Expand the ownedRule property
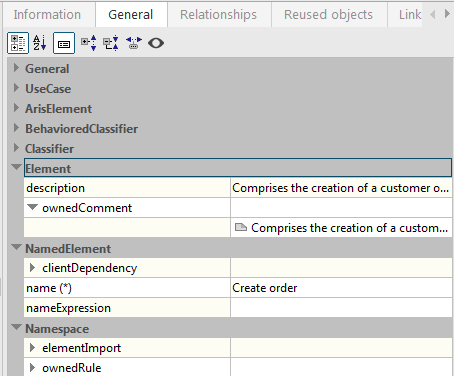Image resolution: width=454 pixels, height=376 pixels. coord(32,368)
